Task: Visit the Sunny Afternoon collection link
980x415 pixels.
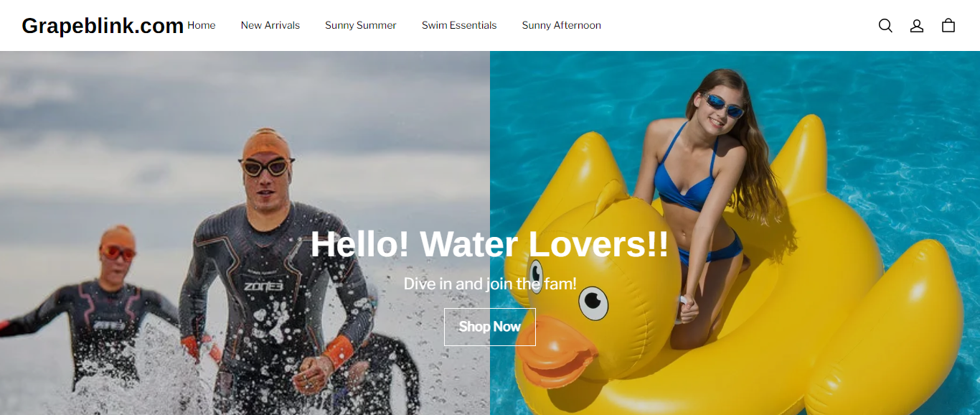Action: [x=562, y=25]
